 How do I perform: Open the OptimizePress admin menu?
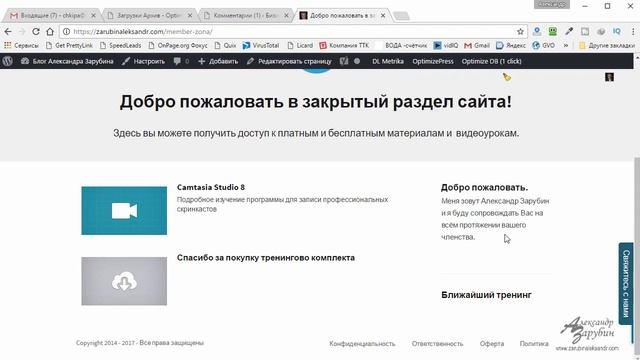pyautogui.click(x=433, y=61)
